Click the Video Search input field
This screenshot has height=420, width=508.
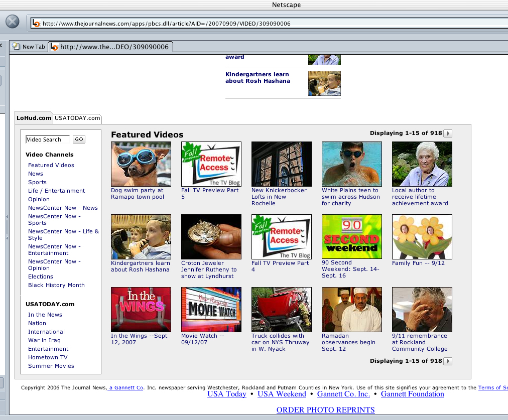[48, 139]
